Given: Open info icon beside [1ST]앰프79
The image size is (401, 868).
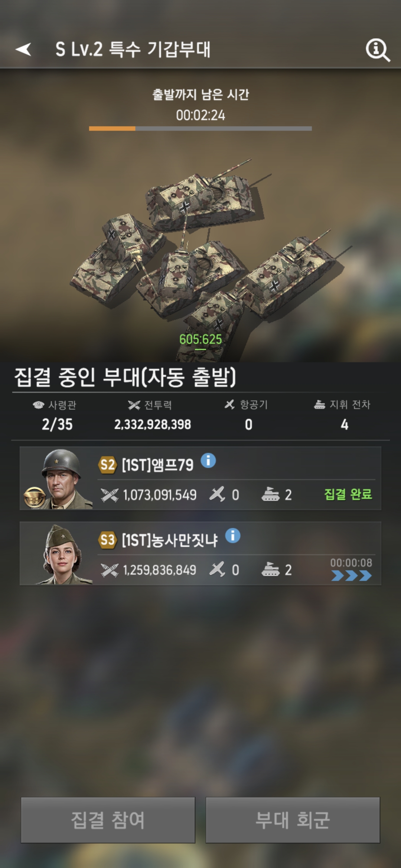Looking at the screenshot, I should pyautogui.click(x=208, y=461).
